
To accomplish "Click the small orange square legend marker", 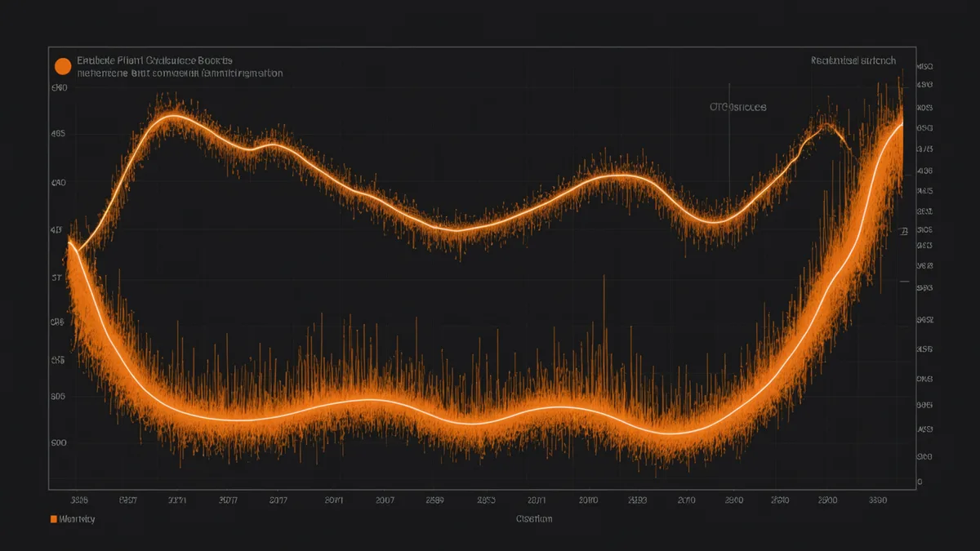I will coord(53,519).
